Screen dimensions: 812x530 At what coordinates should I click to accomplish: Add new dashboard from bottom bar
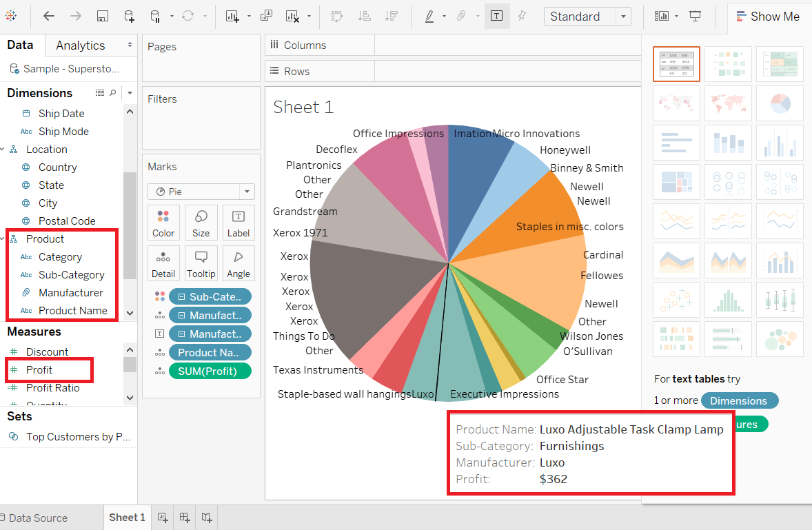185,518
